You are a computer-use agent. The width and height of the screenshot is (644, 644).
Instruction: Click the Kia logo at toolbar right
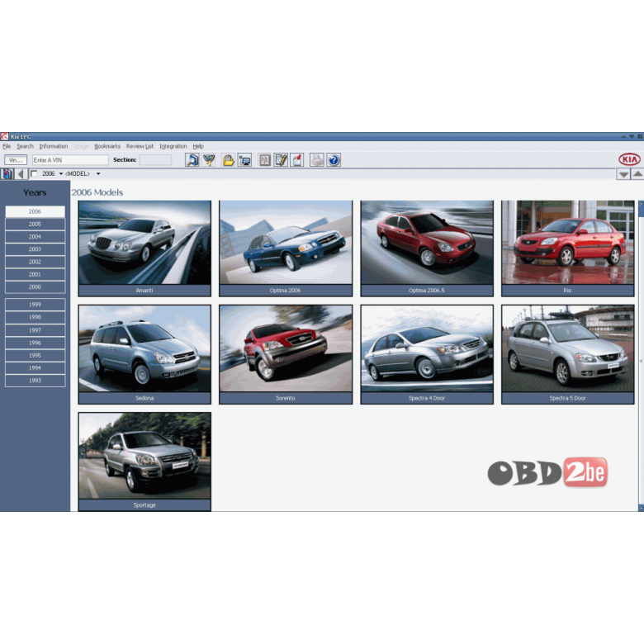click(x=629, y=159)
